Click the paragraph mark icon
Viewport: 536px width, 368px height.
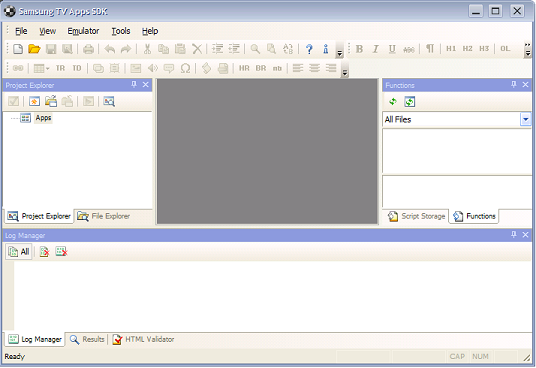point(430,49)
